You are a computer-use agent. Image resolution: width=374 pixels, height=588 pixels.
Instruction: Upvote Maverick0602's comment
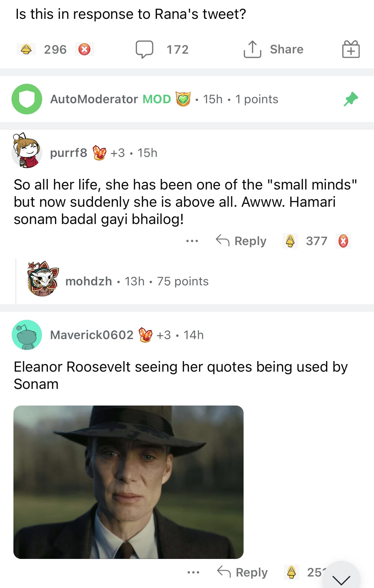pyautogui.click(x=291, y=572)
